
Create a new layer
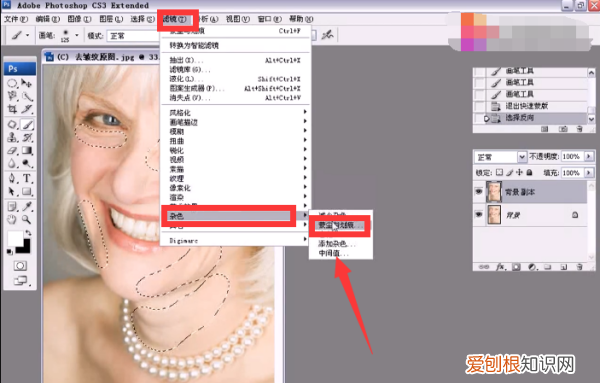563,267
